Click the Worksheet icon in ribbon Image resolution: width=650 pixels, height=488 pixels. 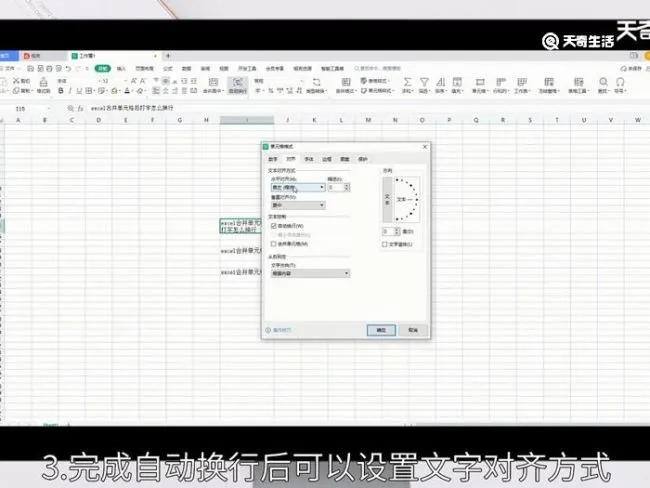pos(521,82)
